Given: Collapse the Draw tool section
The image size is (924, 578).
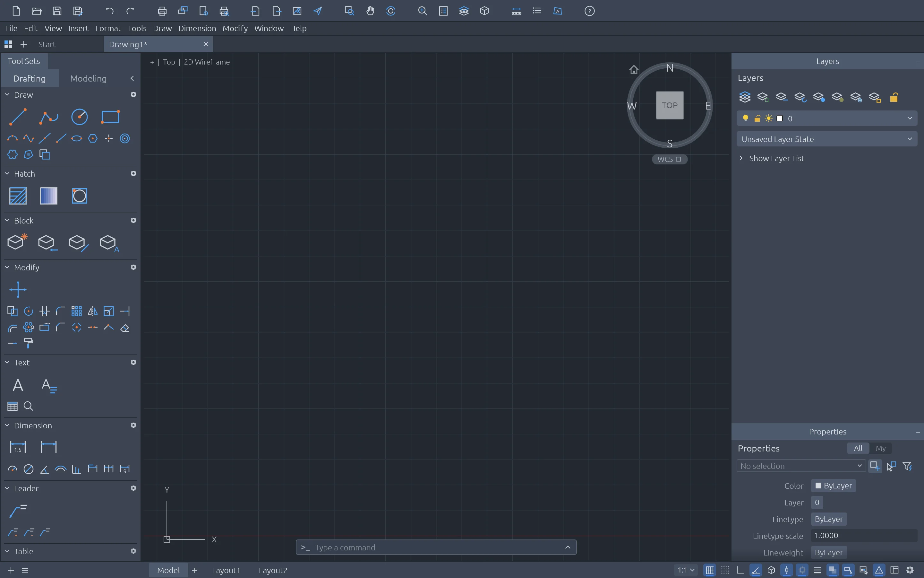Looking at the screenshot, I should [7, 94].
